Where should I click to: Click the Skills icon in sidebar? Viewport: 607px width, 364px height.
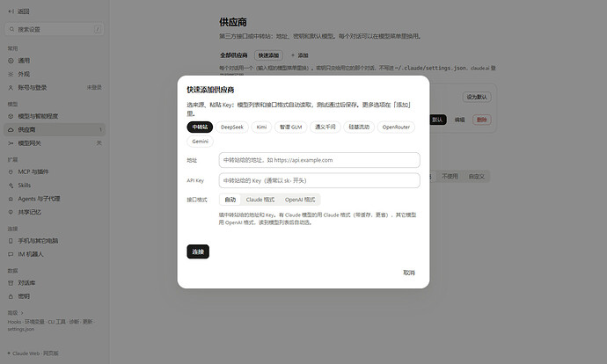(x=11, y=186)
